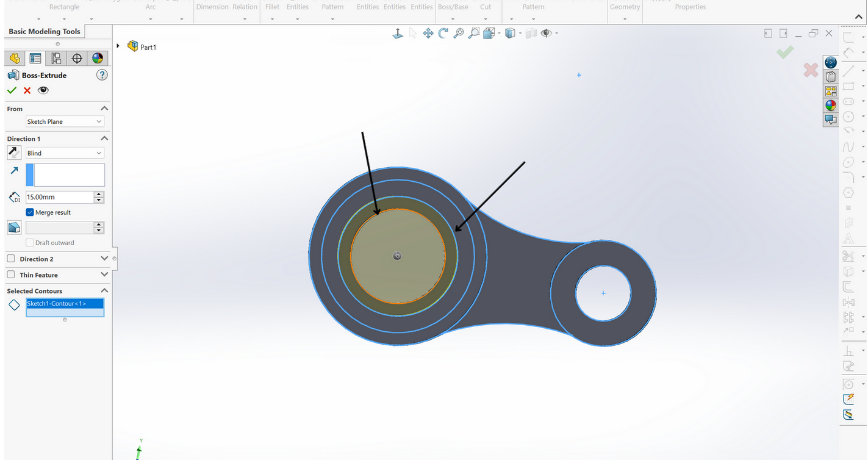Open Appearances color ball in task pane
Viewport: 868px width, 460px height.
click(x=831, y=106)
